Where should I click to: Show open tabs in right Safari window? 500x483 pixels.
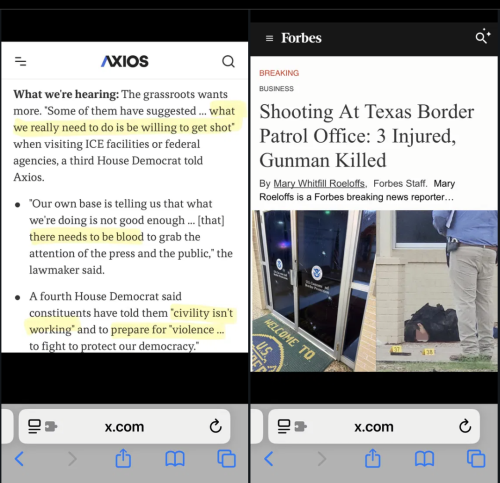tap(476, 459)
